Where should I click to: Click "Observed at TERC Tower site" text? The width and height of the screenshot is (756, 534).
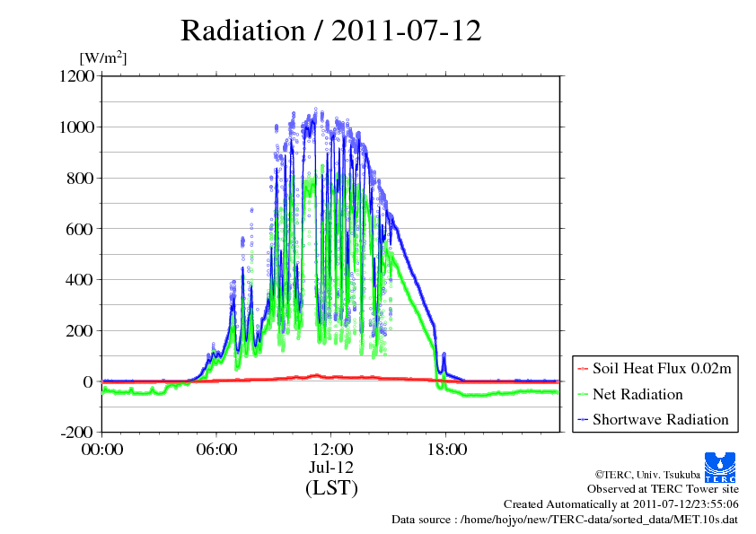point(663,489)
